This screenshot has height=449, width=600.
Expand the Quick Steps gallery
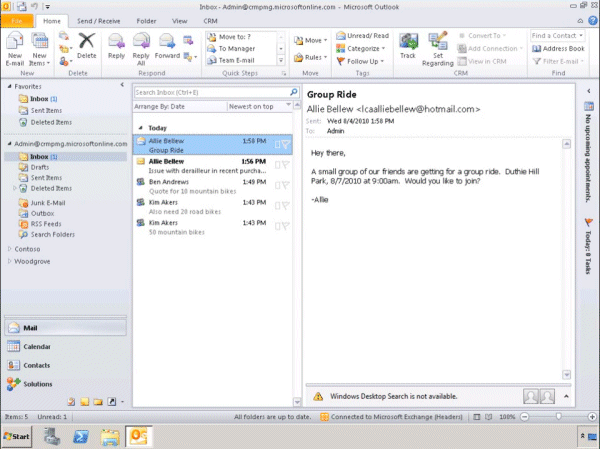281,60
